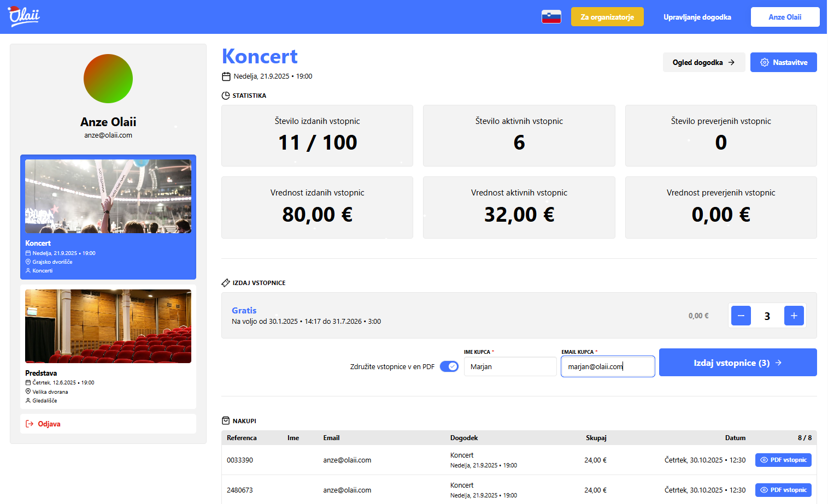Viewport: 828px width, 504px height.
Task: Open Upravljanje dogodka in top navigation
Action: coord(697,17)
